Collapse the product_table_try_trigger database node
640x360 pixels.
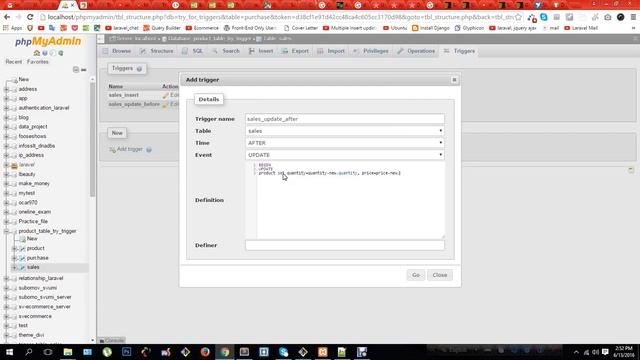click(x=6, y=231)
